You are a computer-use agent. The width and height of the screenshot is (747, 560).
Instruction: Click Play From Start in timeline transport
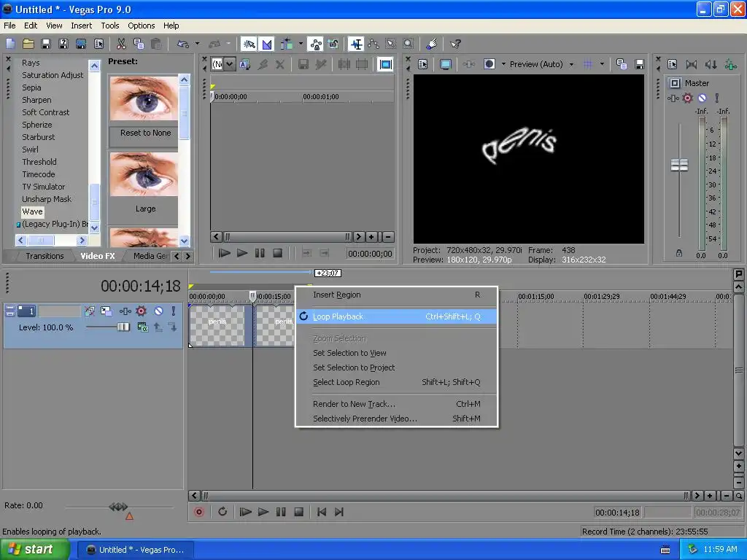245,512
